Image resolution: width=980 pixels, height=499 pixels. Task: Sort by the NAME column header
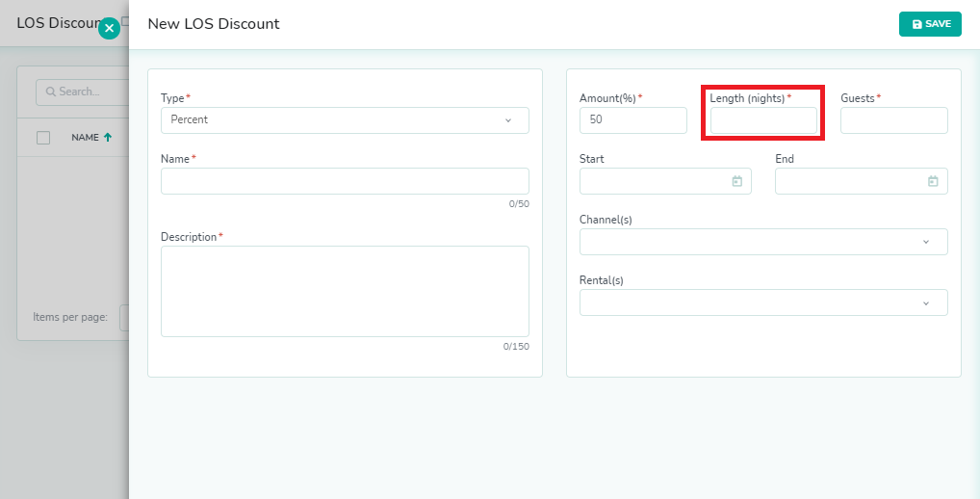click(x=85, y=138)
